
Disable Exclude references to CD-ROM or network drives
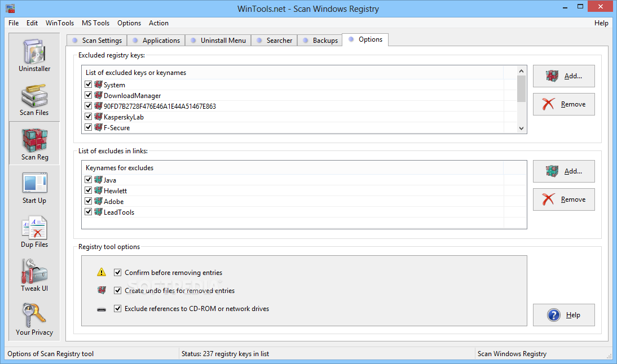point(117,309)
